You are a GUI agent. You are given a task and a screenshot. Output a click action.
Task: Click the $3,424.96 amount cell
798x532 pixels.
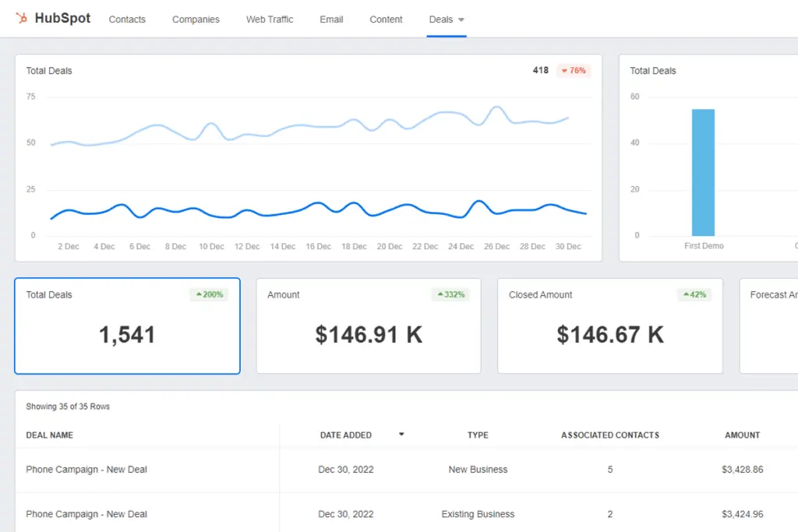pyautogui.click(x=743, y=514)
